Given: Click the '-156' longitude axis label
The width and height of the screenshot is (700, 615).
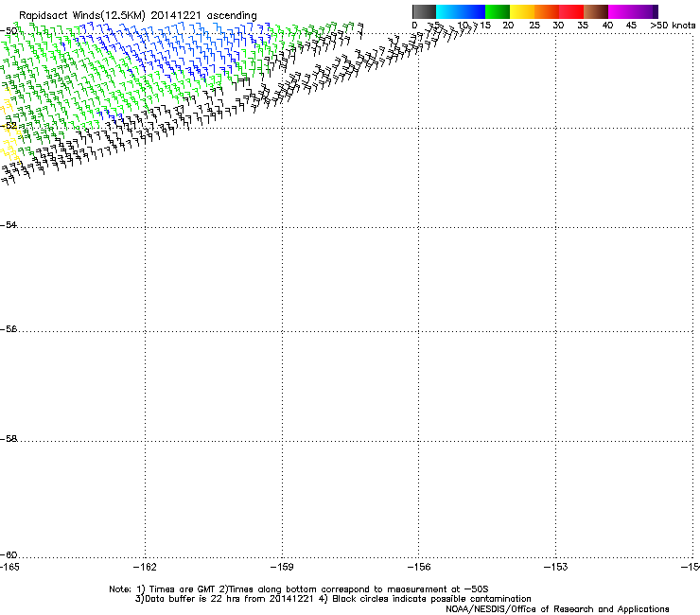Looking at the screenshot, I should tap(419, 567).
